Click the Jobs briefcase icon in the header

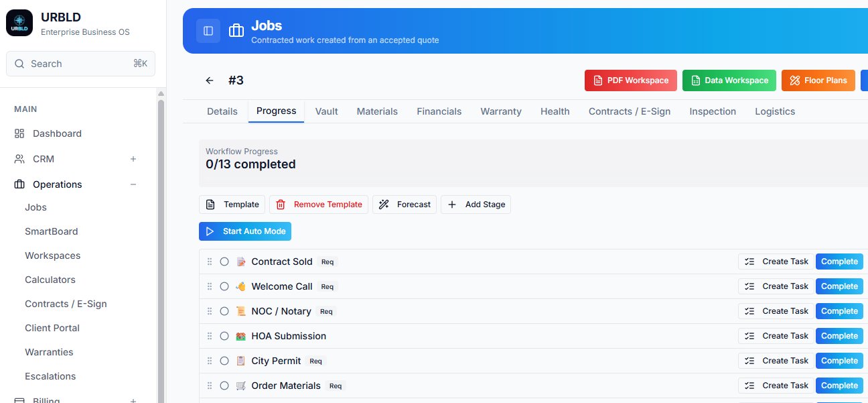pos(236,31)
